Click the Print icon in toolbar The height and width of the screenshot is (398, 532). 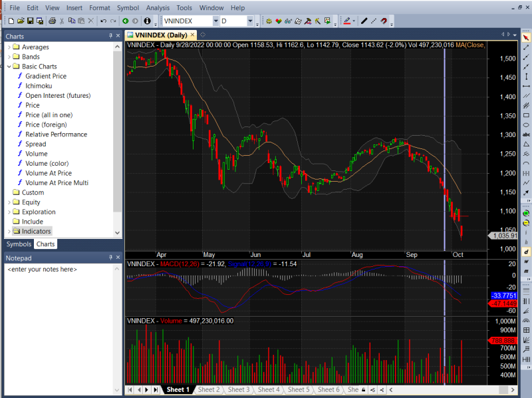[52, 21]
